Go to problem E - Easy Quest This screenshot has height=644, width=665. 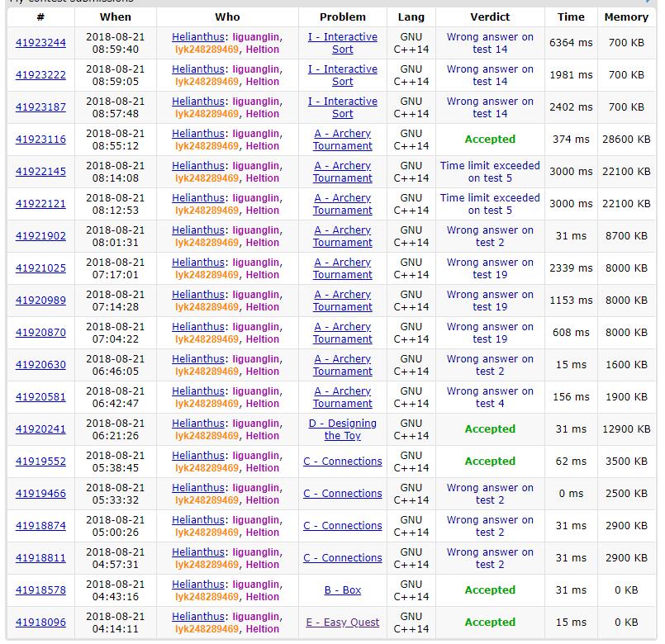[342, 623]
